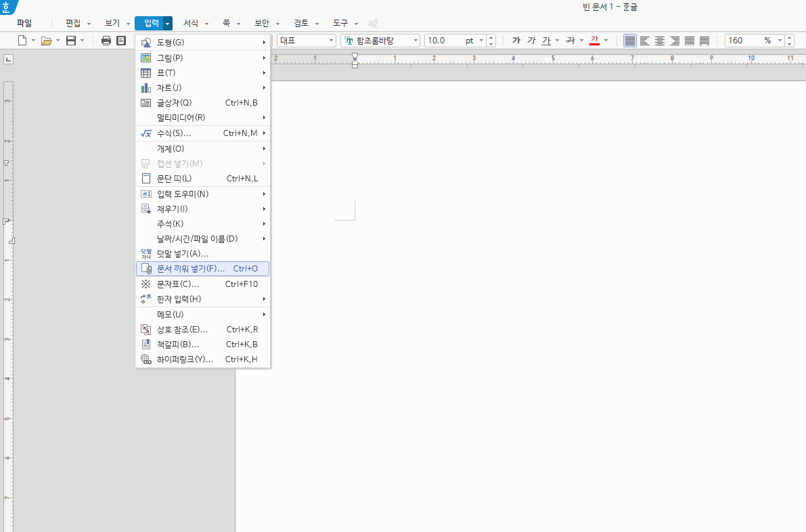Screen dimensions: 806x532
Task: Open 멀티미디어(R) submenu
Action: point(202,118)
